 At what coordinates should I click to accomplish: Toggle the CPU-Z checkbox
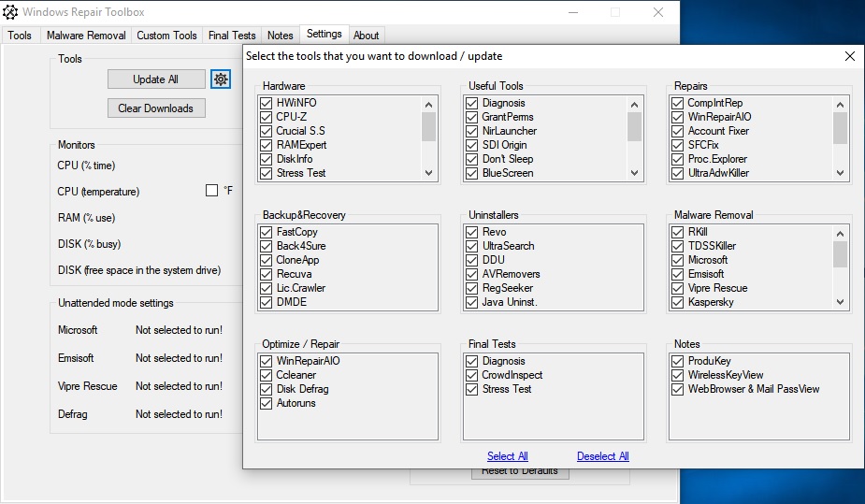coord(267,117)
